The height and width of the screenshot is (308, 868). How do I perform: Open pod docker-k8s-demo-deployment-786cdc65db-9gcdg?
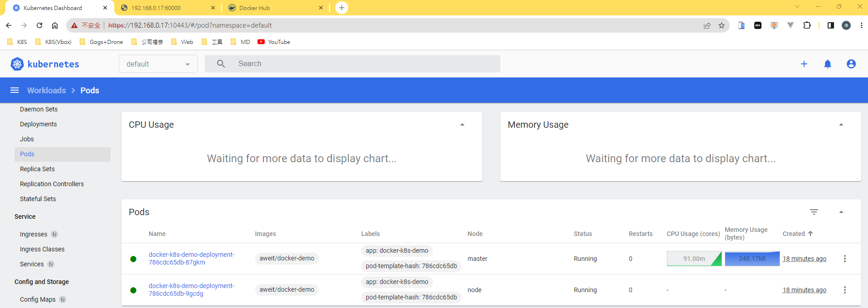191,289
